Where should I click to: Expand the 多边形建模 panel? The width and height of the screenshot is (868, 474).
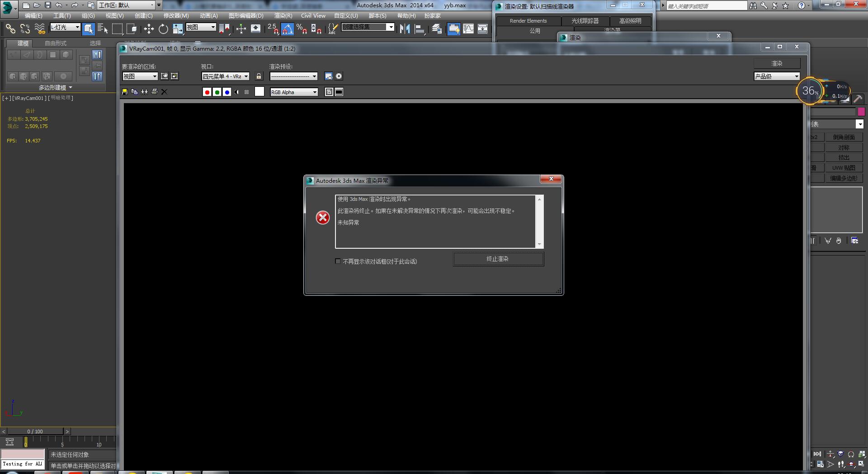point(55,87)
